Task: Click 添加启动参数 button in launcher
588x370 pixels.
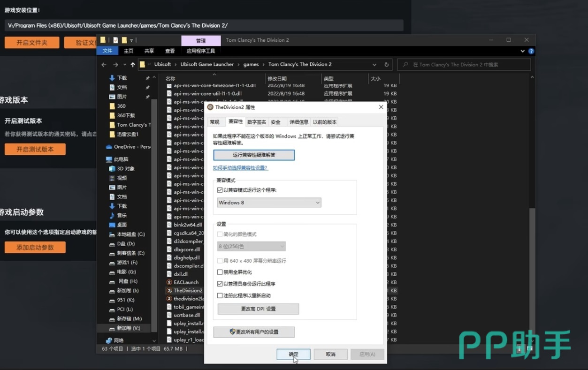Action: [35, 247]
